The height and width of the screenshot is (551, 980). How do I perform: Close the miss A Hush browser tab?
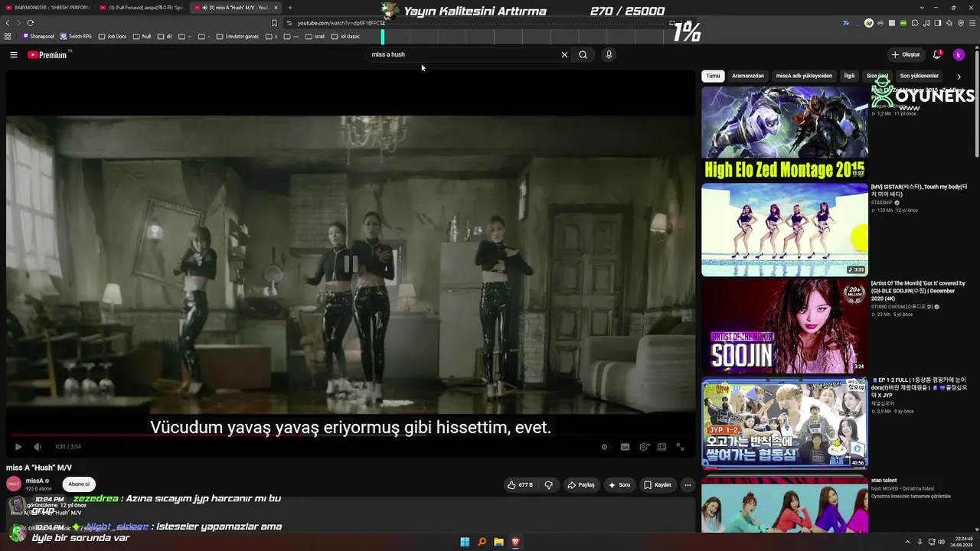[x=276, y=8]
